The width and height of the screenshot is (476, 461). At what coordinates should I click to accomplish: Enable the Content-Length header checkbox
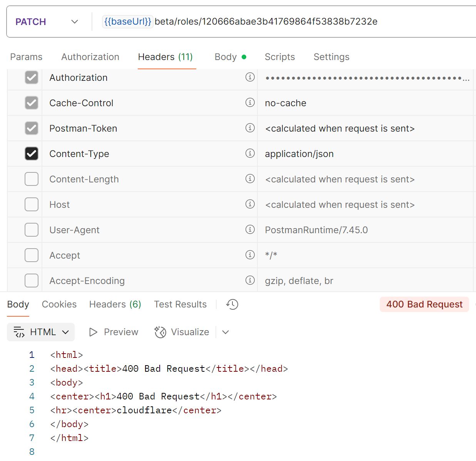[32, 179]
